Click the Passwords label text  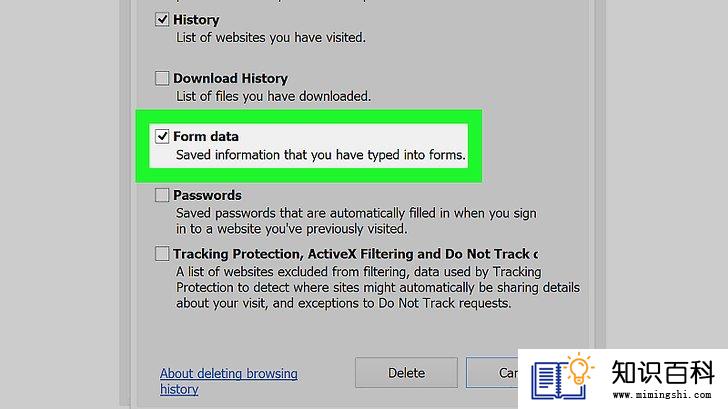point(207,195)
